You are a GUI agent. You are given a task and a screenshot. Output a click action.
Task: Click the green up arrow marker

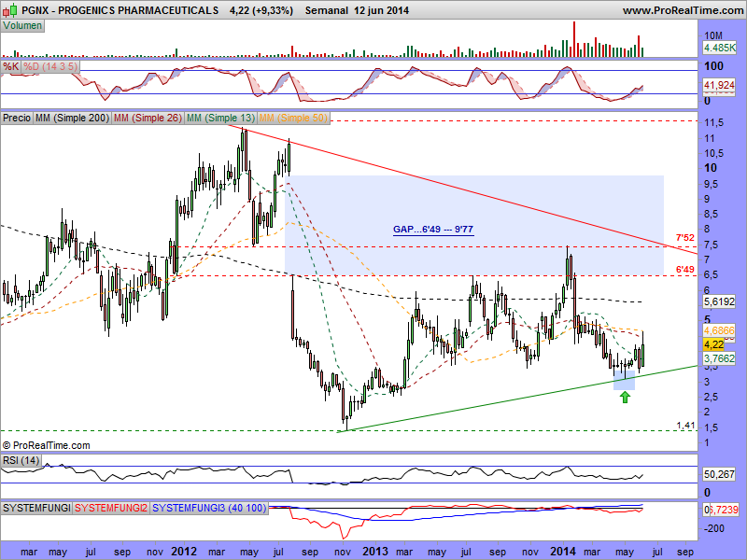[625, 398]
